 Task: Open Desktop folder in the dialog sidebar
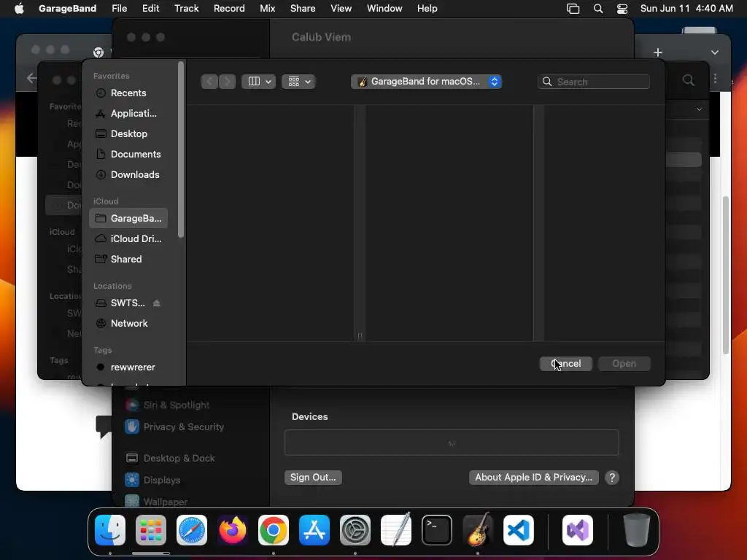pos(128,134)
